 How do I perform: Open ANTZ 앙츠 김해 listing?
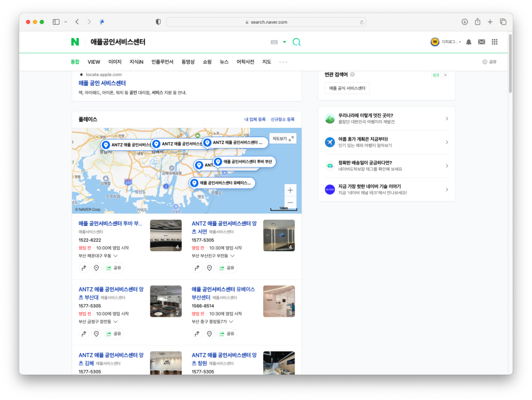pyautogui.click(x=111, y=359)
